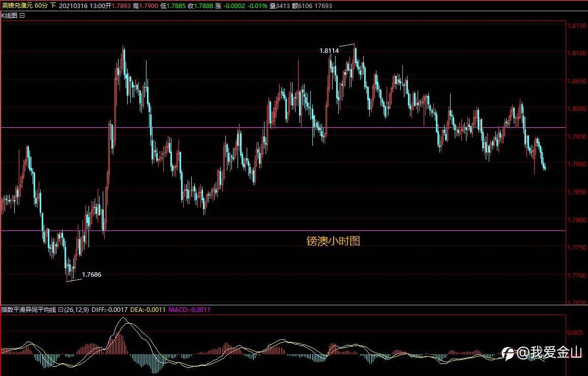Click the DIFF:-0.0017 readout

(x=109, y=309)
